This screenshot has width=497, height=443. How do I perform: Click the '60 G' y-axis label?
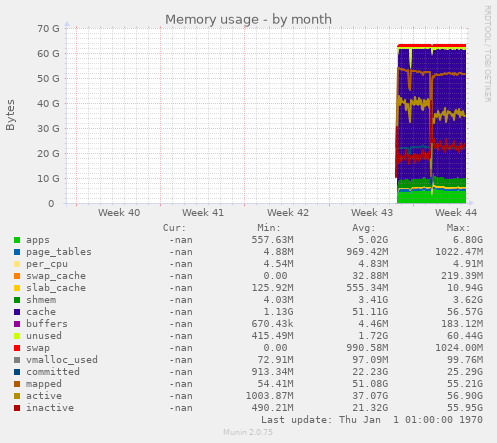48,54
